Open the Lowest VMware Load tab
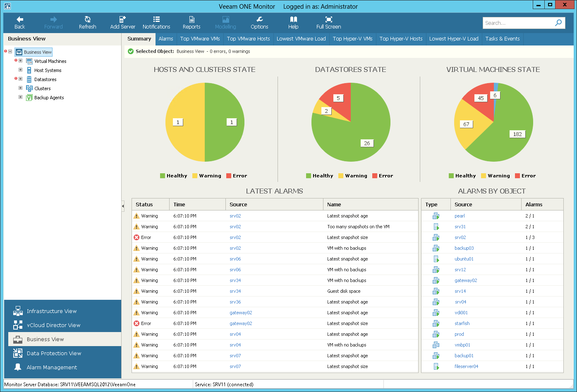The image size is (577, 392). tap(301, 39)
